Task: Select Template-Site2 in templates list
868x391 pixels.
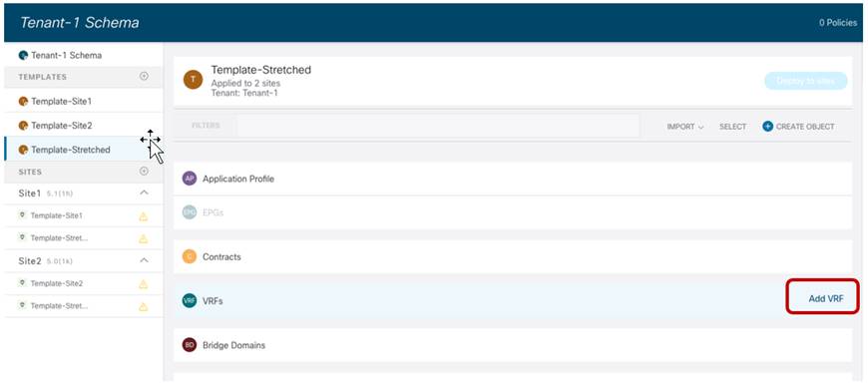Action: [62, 126]
